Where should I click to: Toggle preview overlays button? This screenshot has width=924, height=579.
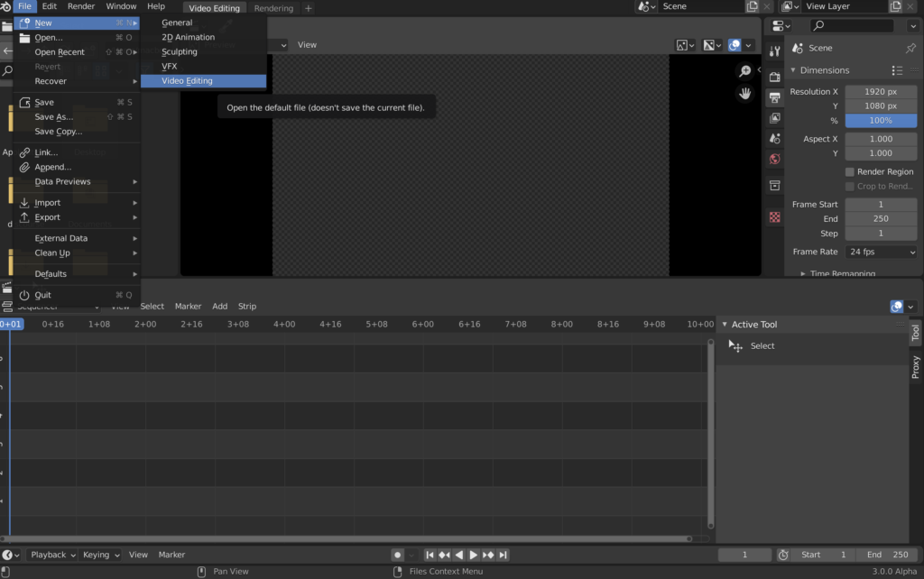(735, 45)
